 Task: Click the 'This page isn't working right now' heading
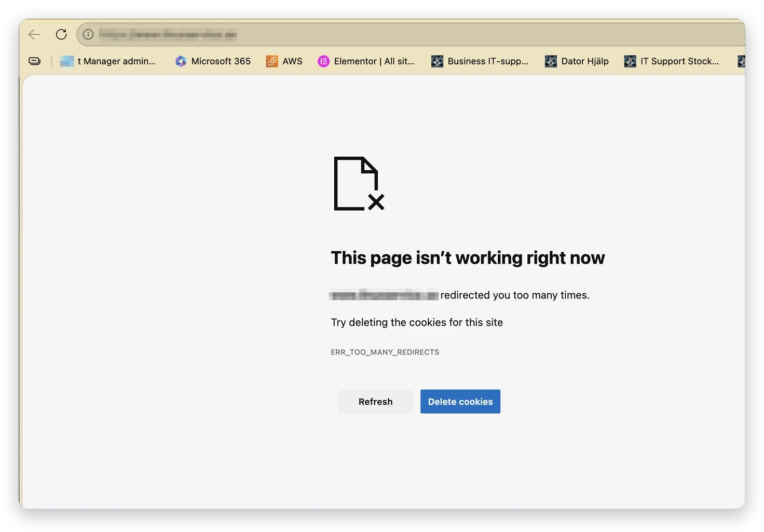pyautogui.click(x=468, y=258)
